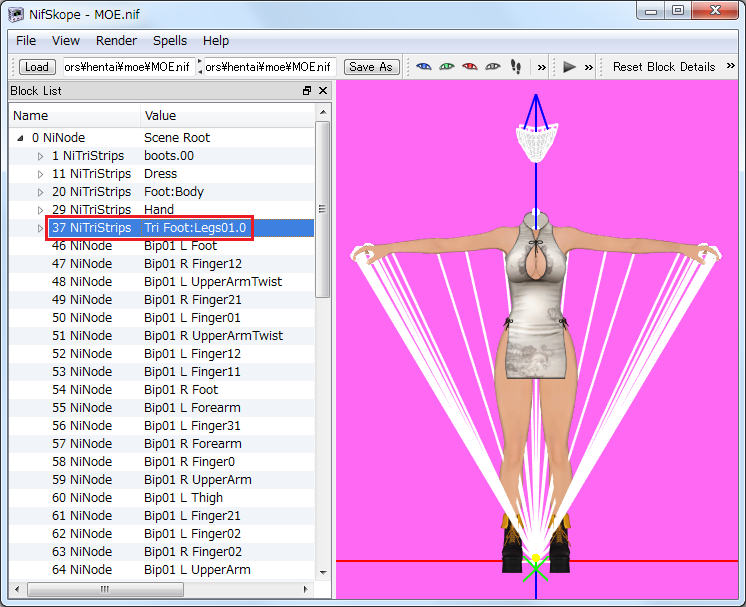The width and height of the screenshot is (746, 607).
Task: Select 64 NiNode Bip01 L UpperArm
Action: 161,570
